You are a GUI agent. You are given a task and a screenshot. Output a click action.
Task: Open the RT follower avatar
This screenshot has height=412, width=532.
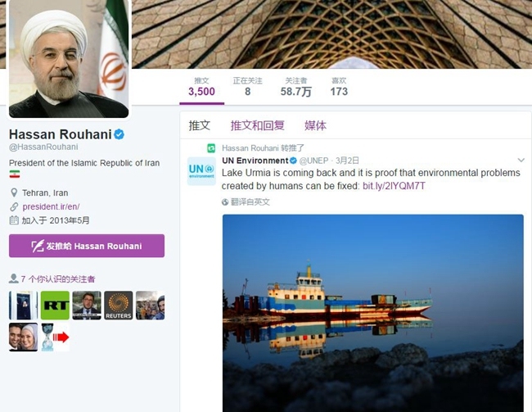point(55,305)
